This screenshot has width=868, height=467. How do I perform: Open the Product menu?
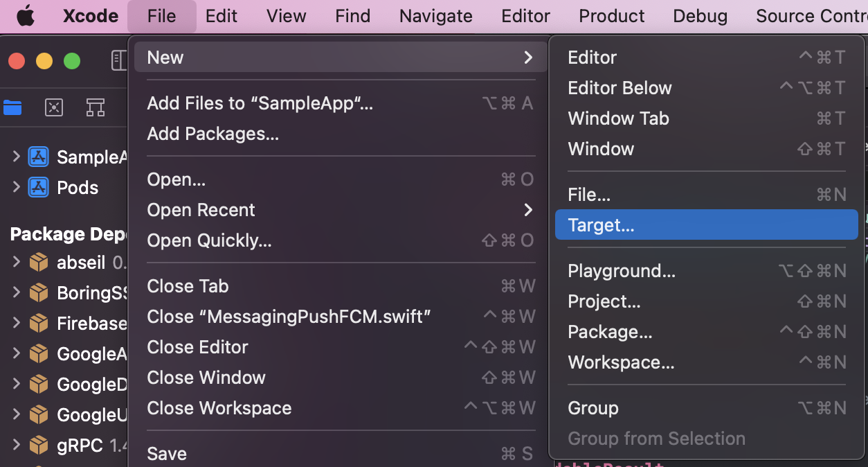612,16
